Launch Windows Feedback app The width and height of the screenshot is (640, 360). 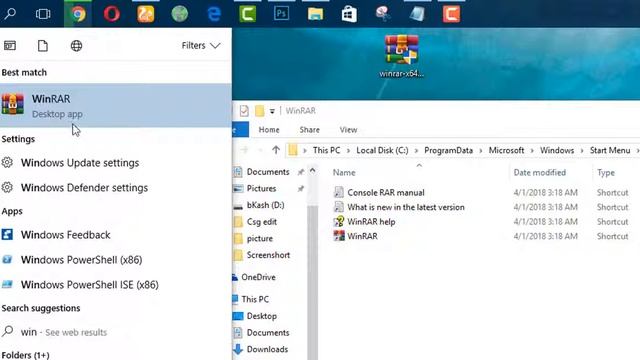66,235
